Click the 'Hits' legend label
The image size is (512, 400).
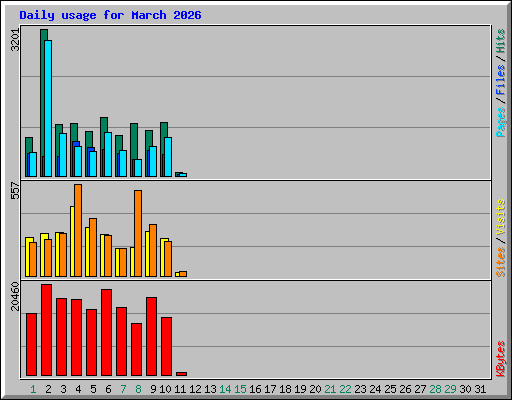(x=501, y=41)
